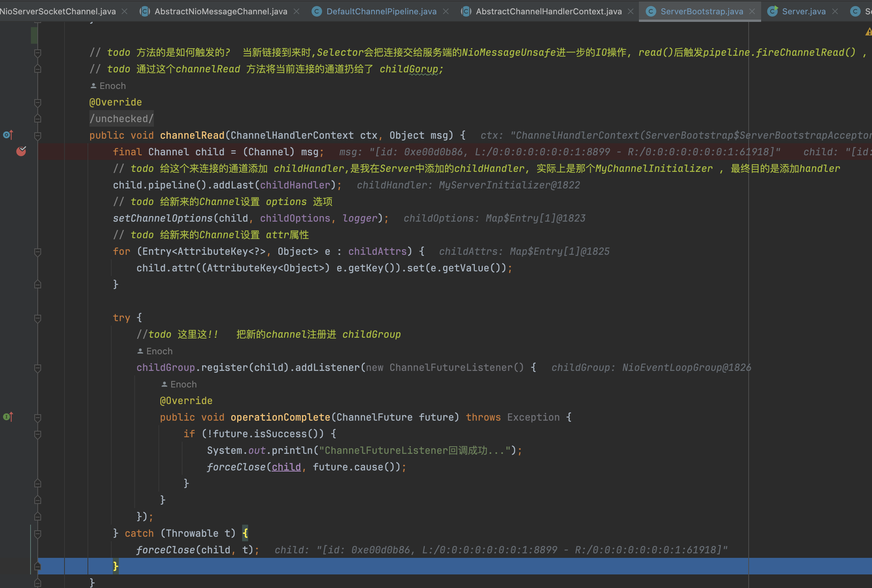Toggle the breakpoint on the 'final Channel child' line

pos(21,151)
